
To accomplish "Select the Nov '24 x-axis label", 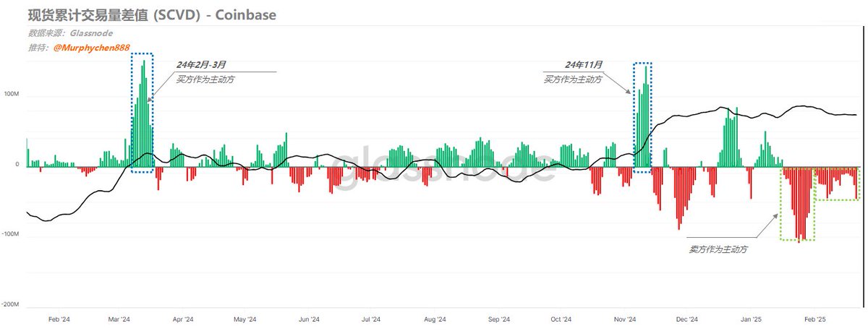I will [x=624, y=319].
